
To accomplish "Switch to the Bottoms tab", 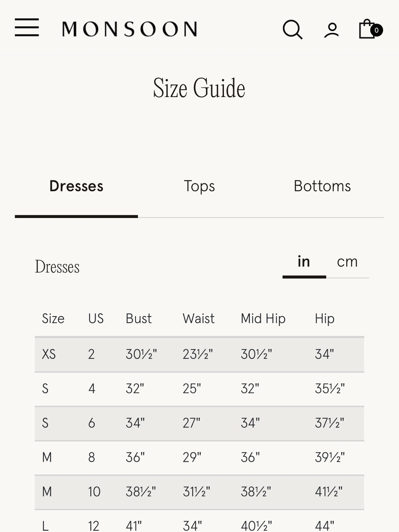I will 322,186.
